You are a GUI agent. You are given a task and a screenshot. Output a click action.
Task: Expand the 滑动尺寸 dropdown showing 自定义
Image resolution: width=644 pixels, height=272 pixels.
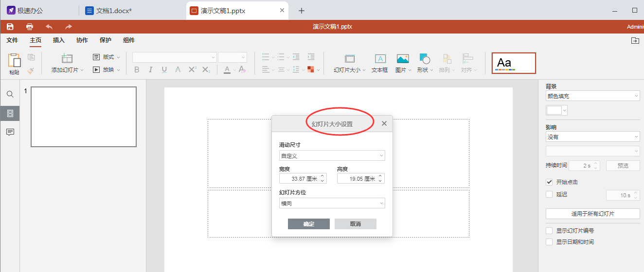point(332,156)
